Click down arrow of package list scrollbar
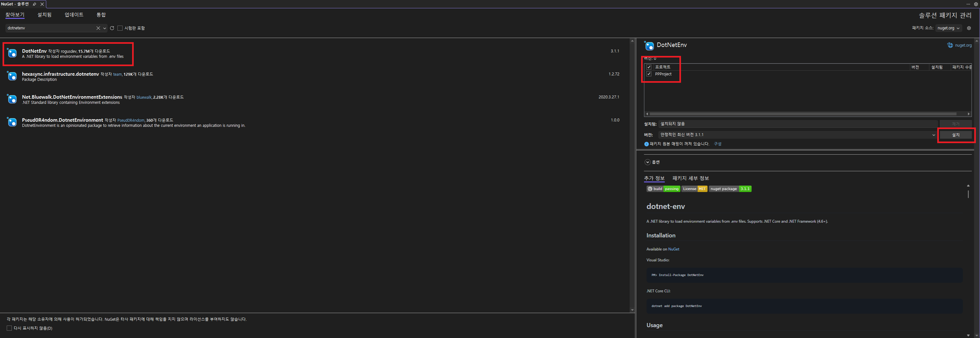The height and width of the screenshot is (338, 980). click(632, 310)
